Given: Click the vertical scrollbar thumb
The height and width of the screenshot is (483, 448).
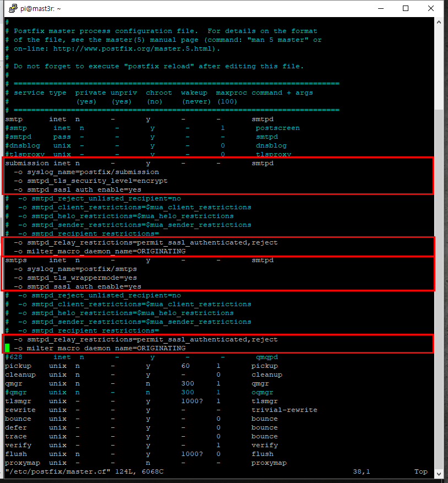Looking at the screenshot, I should coord(439,289).
